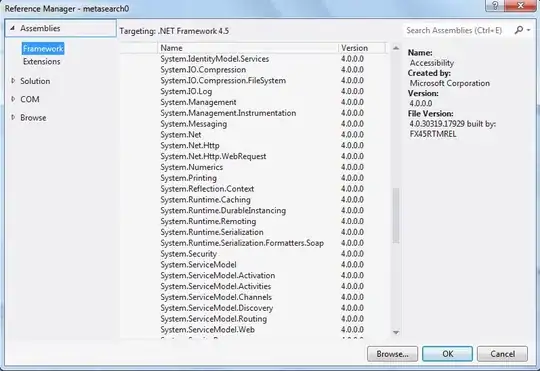Screen dimensions: 540x371
Task: Select System.Reflection.Context assembly
Action: pos(255,189)
